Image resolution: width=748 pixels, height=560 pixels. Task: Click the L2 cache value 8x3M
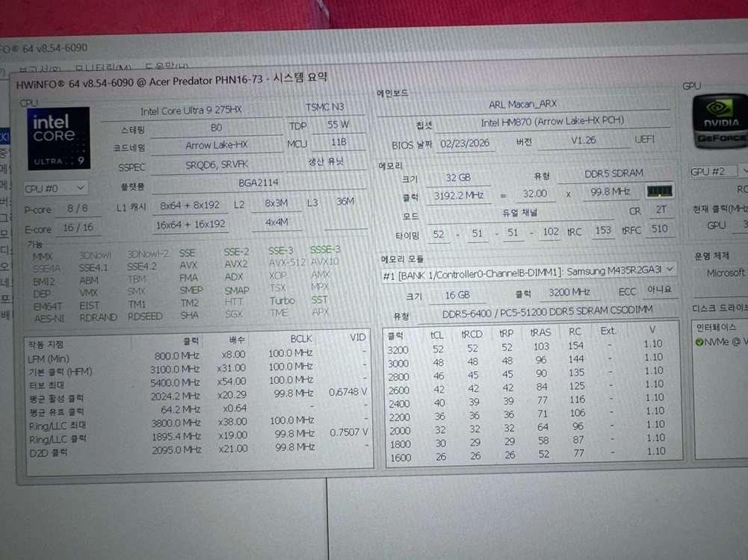(276, 204)
